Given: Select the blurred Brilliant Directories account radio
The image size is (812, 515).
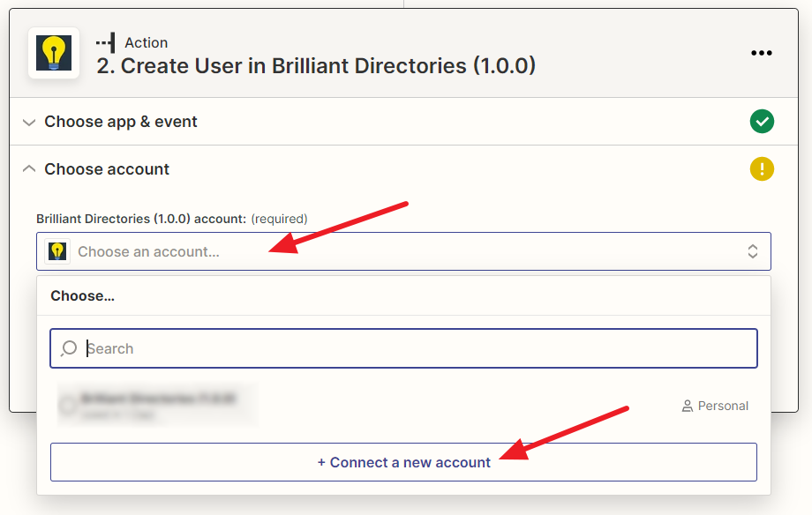Looking at the screenshot, I should pyautogui.click(x=68, y=406).
